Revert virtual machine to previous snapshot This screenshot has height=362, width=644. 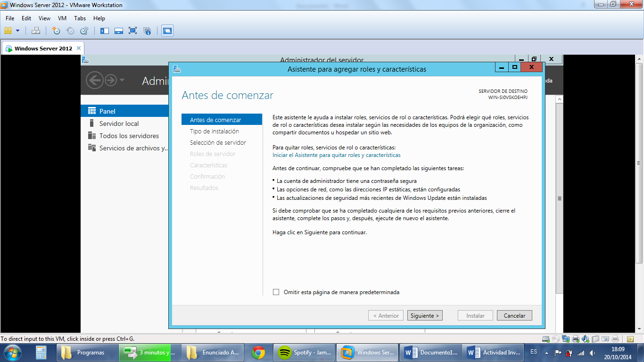coord(70,31)
